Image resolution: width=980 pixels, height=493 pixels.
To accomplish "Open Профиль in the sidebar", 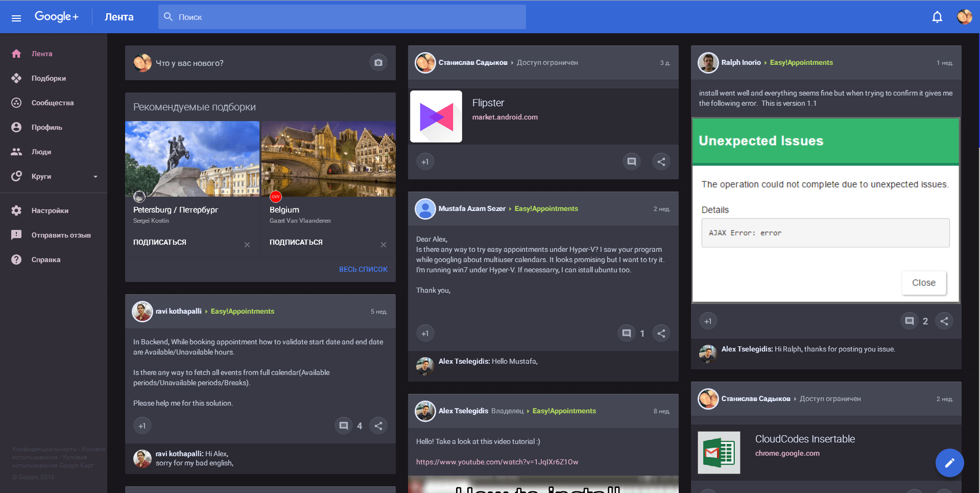I will 54,127.
